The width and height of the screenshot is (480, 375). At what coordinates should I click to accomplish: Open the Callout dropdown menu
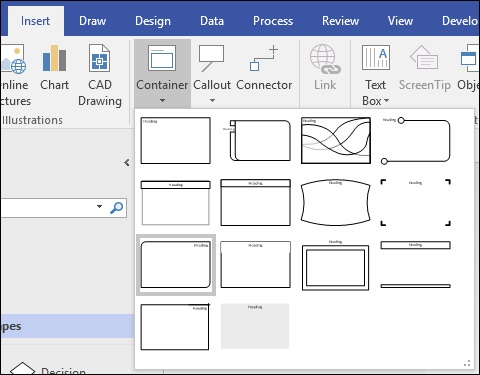tap(212, 100)
